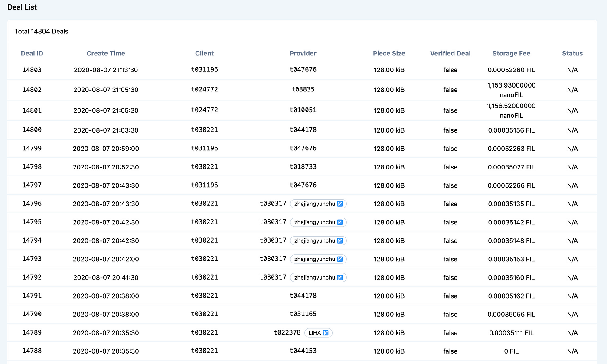The image size is (607, 364).
Task: Open provider t018733
Action: 303,167
